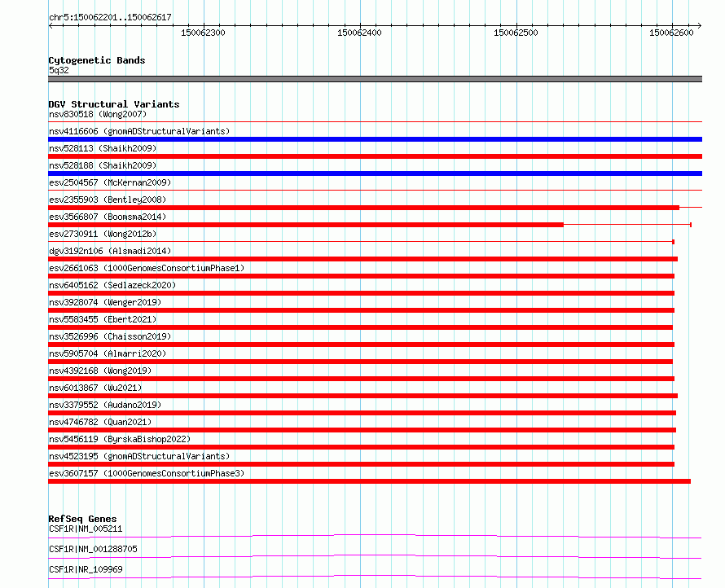Click the nsv528188 Shaikh2009 blue bar
The height and width of the screenshot is (588, 725).
[375, 173]
